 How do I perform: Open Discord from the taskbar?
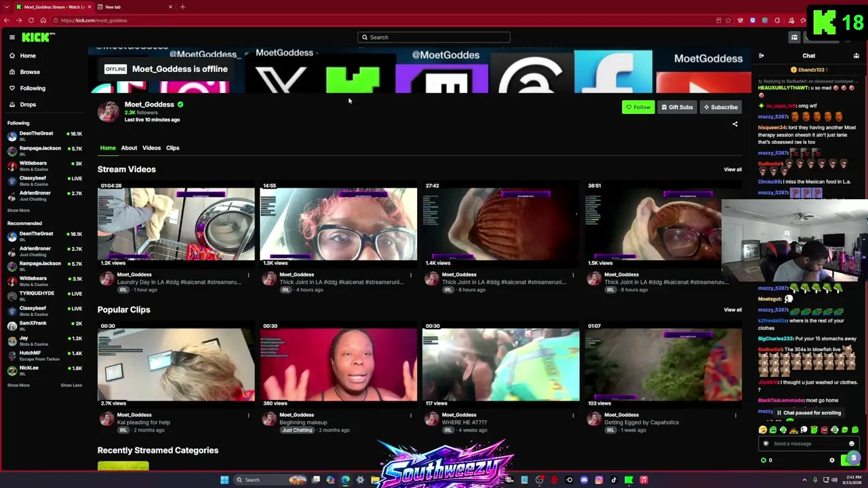(x=584, y=480)
